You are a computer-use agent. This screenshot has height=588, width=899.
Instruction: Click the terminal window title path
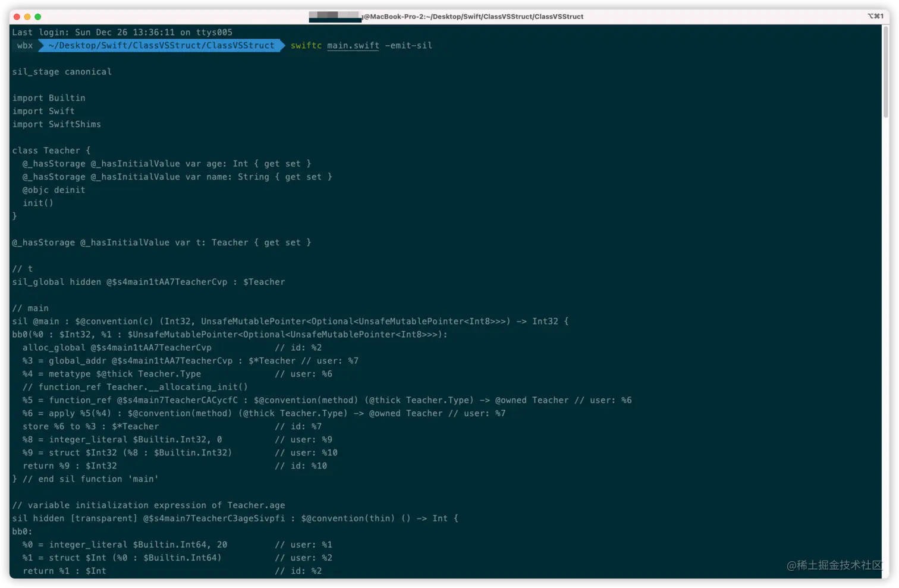[473, 17]
